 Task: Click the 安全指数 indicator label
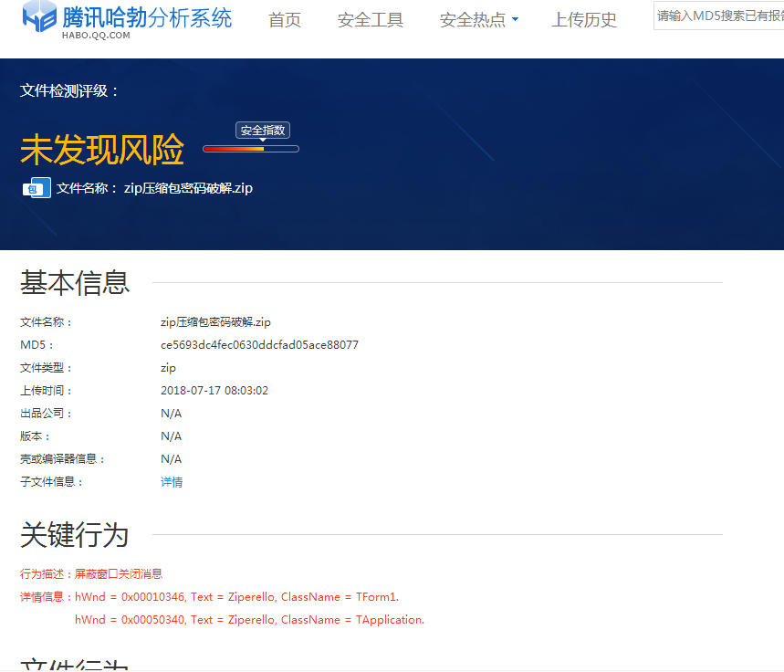point(263,131)
